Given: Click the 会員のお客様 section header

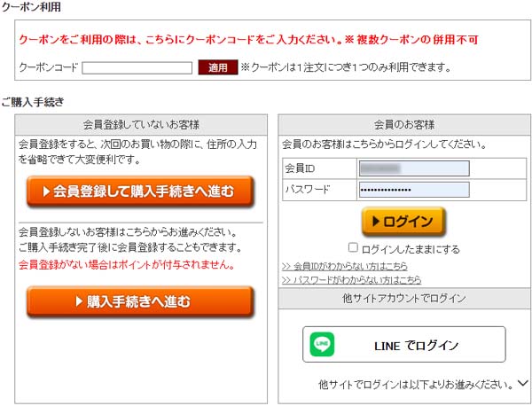Looking at the screenshot, I should coord(404,125).
